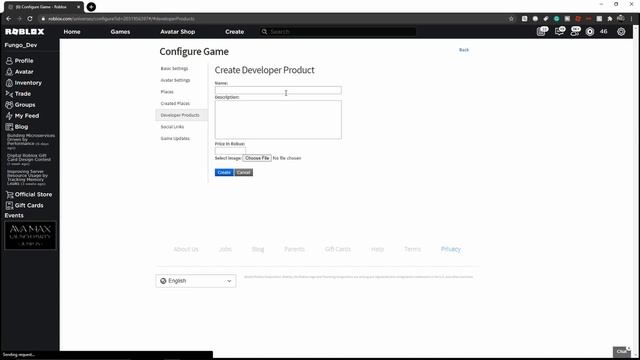Open Avatar Shop in top navigation
This screenshot has height=360, width=640.
pos(178,31)
